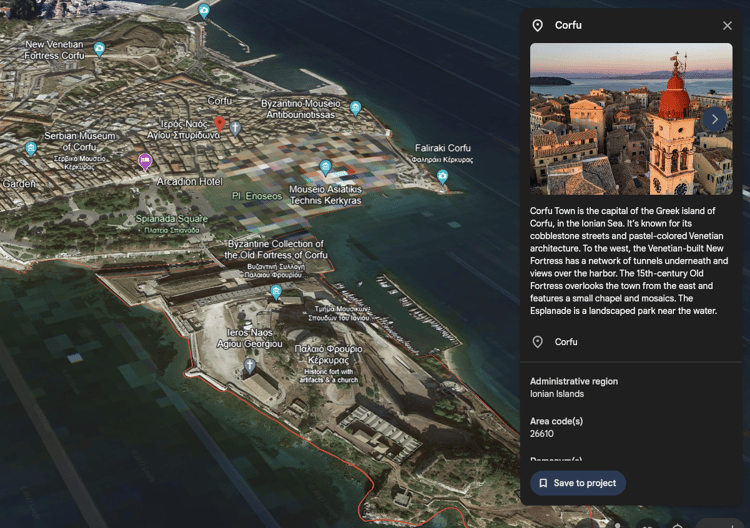Select Mouseio Asiatikis Technis museum marker

pyautogui.click(x=325, y=167)
